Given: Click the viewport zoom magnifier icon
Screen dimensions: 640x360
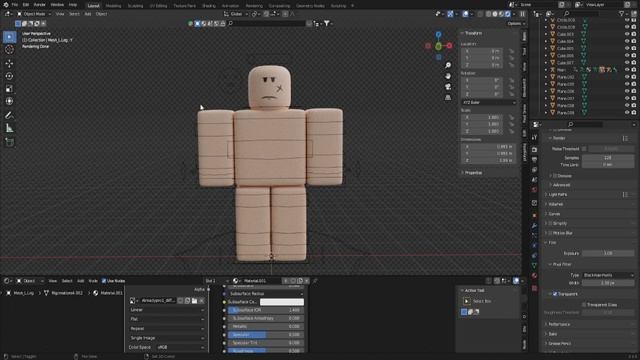Looking at the screenshot, I should coord(448,65).
